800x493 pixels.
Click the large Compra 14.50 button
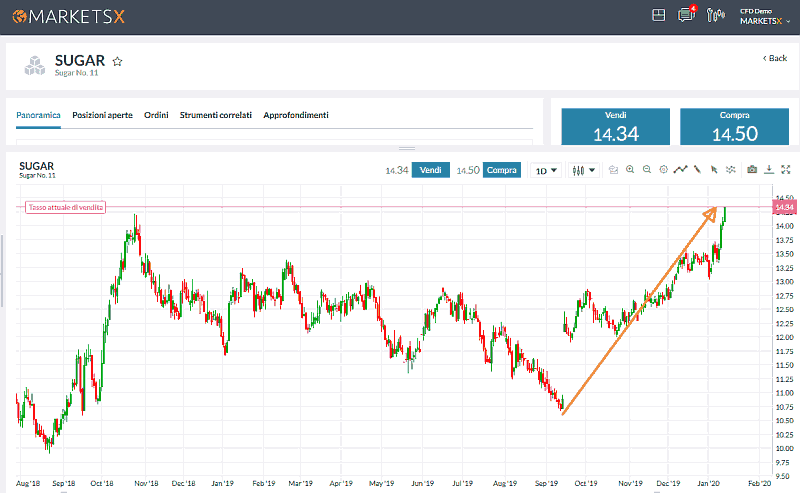click(x=732, y=127)
